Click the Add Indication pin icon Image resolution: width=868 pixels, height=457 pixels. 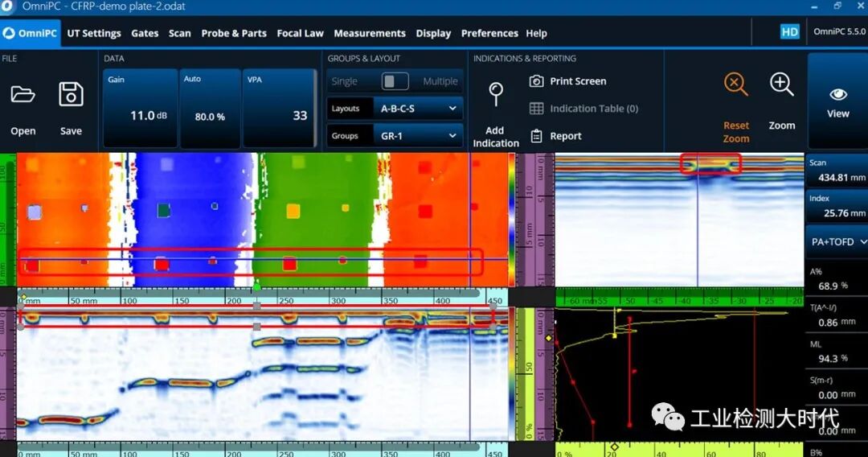pyautogui.click(x=496, y=94)
